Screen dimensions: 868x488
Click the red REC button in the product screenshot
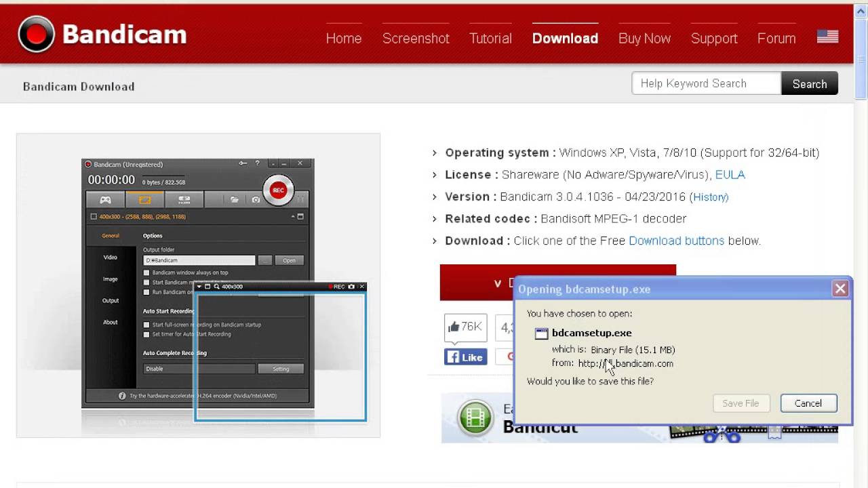click(278, 190)
